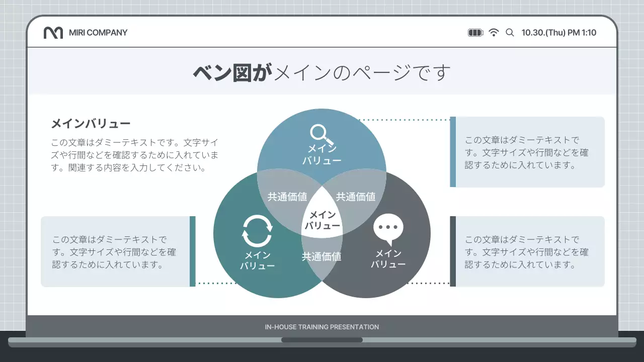The image size is (644, 362).
Task: Expand the bottom-right description text box
Action: click(528, 251)
